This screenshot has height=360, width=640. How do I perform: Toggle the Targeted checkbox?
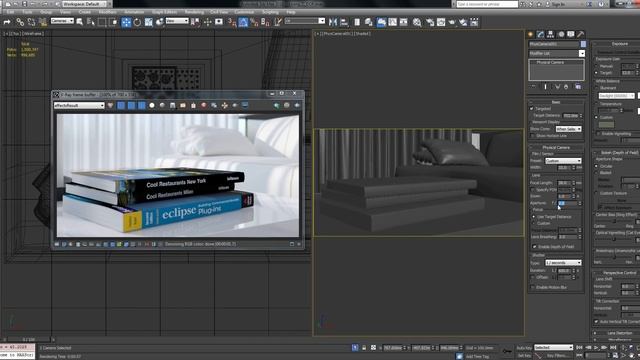[x=531, y=109]
